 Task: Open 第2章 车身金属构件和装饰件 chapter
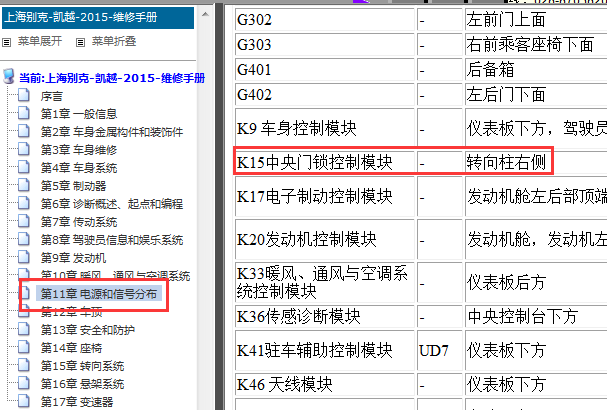pos(111,132)
